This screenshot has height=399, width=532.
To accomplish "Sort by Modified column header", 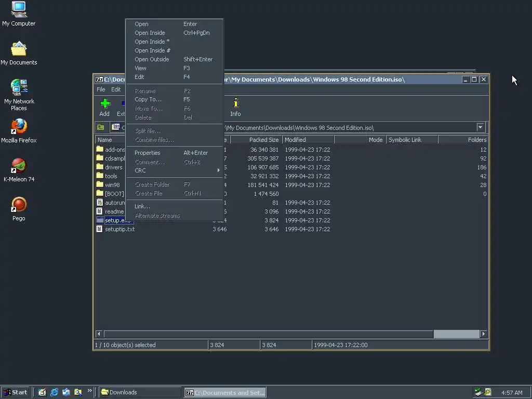I will tap(308, 140).
